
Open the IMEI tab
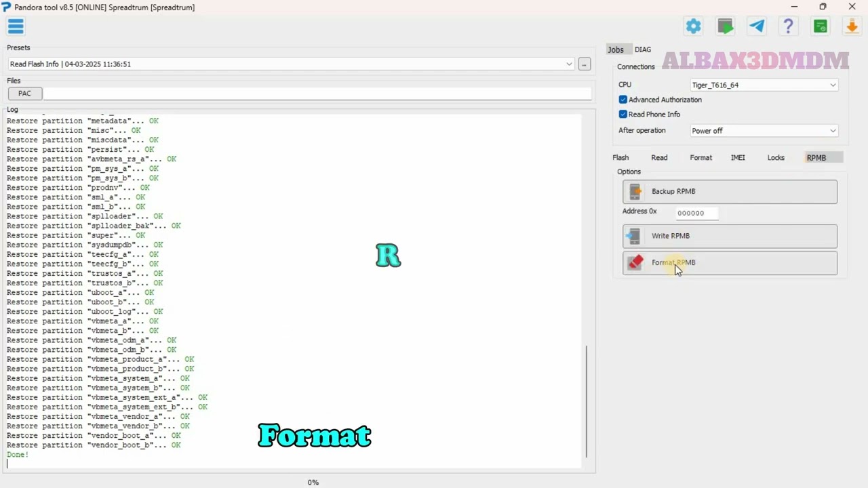click(x=738, y=157)
